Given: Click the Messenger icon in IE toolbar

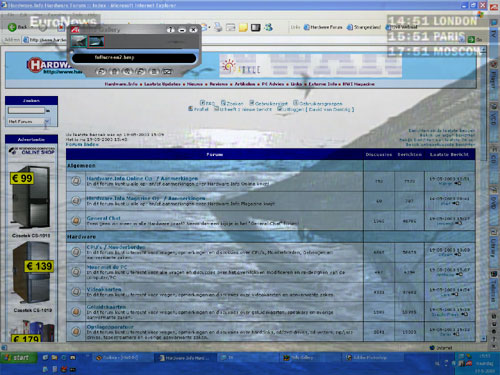Looking at the screenshot, I should (x=269, y=27).
